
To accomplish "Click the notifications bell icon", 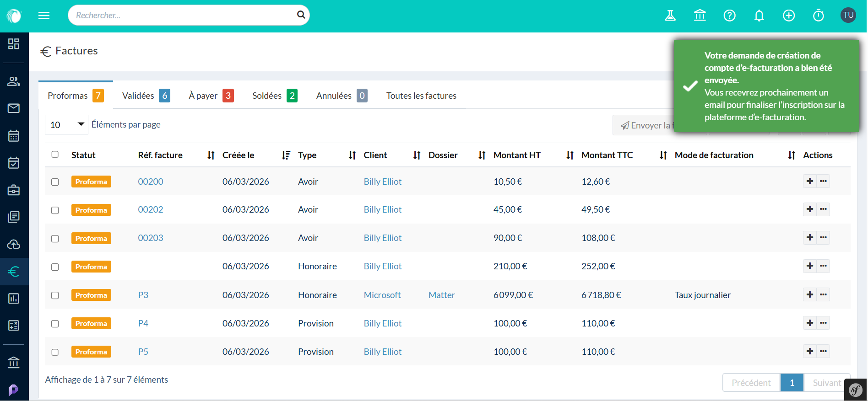I will pos(759,16).
